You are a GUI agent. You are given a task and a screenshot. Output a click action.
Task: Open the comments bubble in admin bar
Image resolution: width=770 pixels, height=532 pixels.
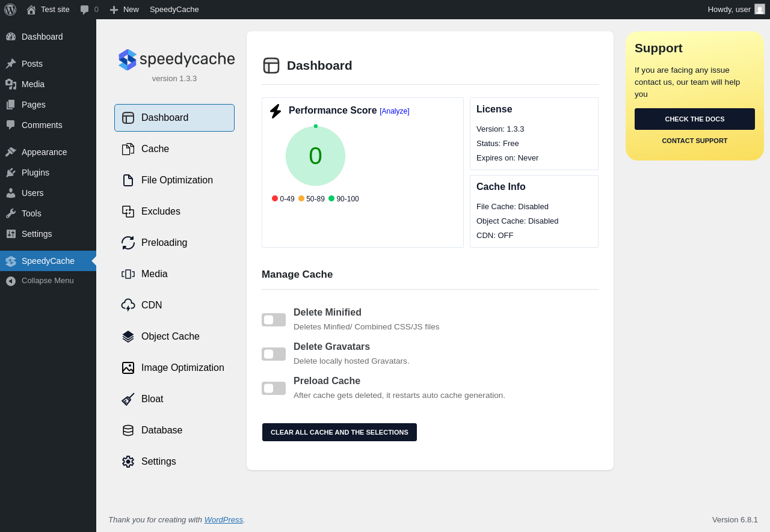click(85, 10)
